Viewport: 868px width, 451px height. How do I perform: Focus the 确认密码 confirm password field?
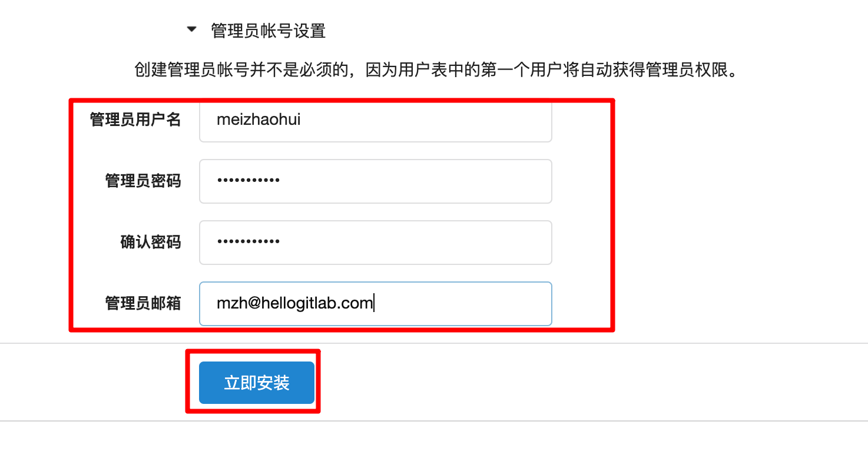tap(376, 243)
